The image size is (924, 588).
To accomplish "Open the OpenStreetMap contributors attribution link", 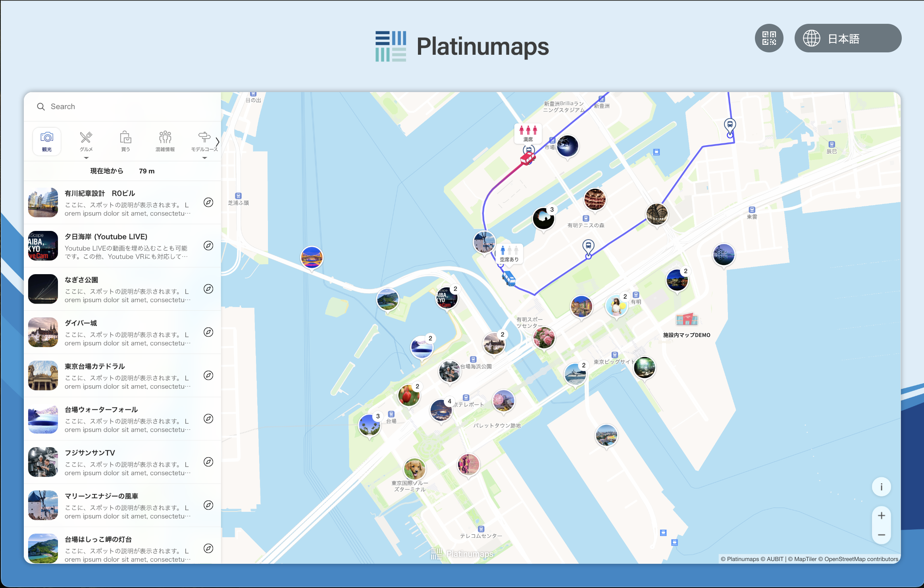I will (x=861, y=559).
